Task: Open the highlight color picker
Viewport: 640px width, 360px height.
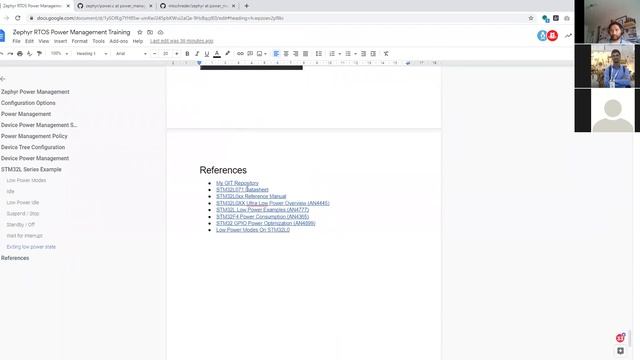Action: pos(227,53)
